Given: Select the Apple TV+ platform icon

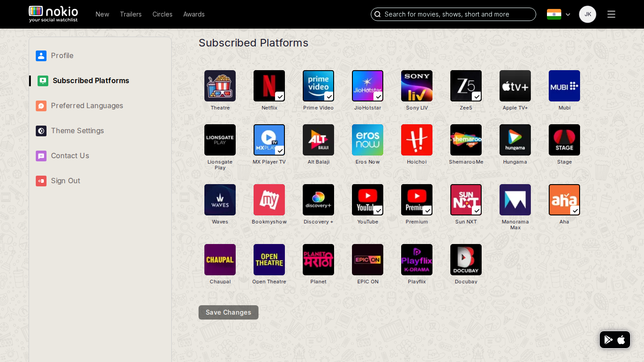Looking at the screenshot, I should pyautogui.click(x=515, y=86).
